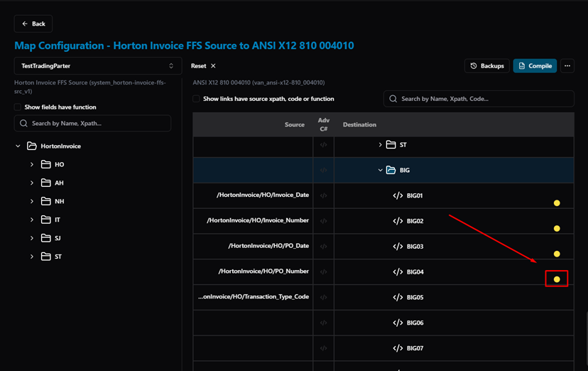Collapse the HortonInvoice root node
Image resolution: width=588 pixels, height=371 pixels.
tap(18, 146)
